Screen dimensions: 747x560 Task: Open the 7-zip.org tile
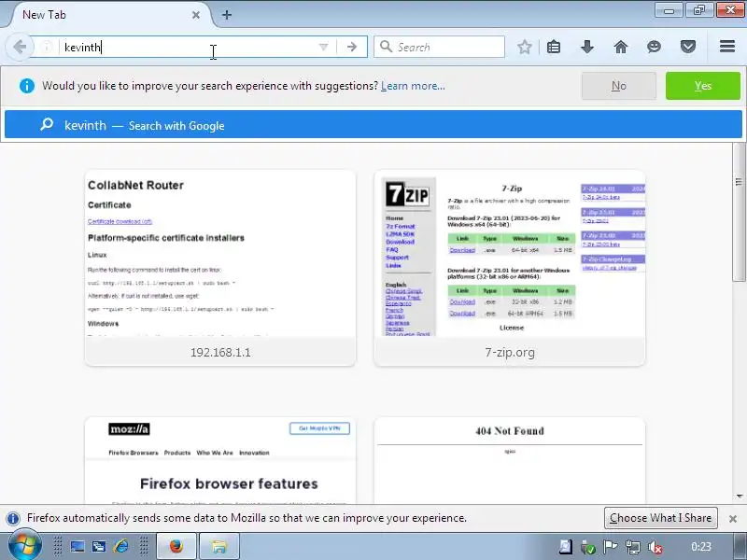pos(510,268)
